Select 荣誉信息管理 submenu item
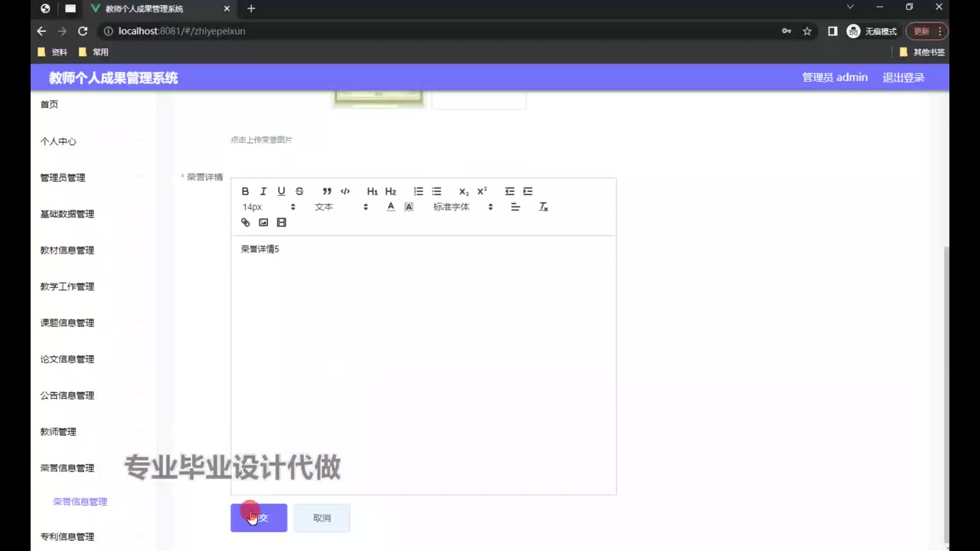This screenshot has height=551, width=980. pos(80,502)
